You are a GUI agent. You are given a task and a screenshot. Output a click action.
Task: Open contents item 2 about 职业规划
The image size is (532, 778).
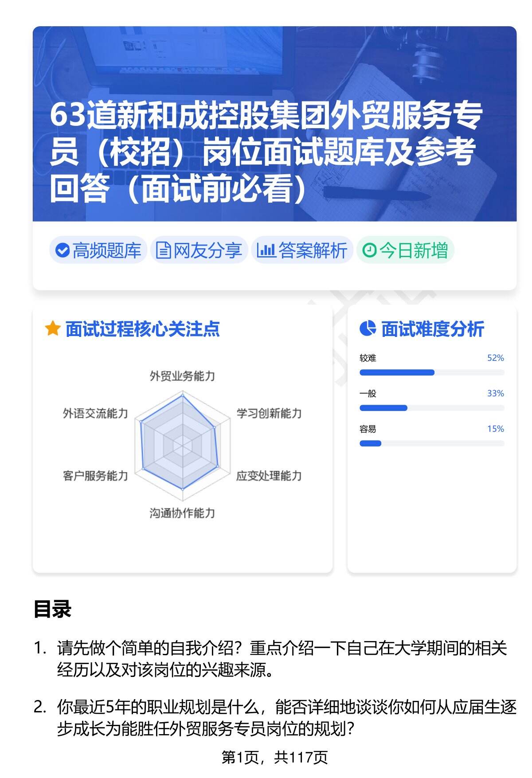[x=286, y=717]
